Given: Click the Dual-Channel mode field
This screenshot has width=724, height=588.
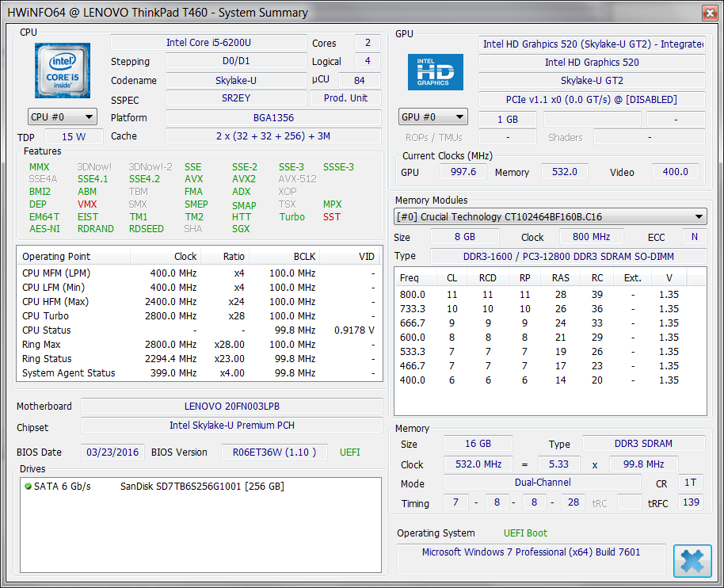Looking at the screenshot, I should coord(543,483).
